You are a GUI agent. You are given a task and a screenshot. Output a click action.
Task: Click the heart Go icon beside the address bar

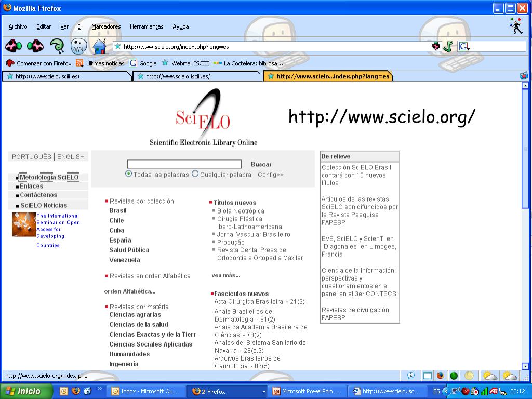436,46
